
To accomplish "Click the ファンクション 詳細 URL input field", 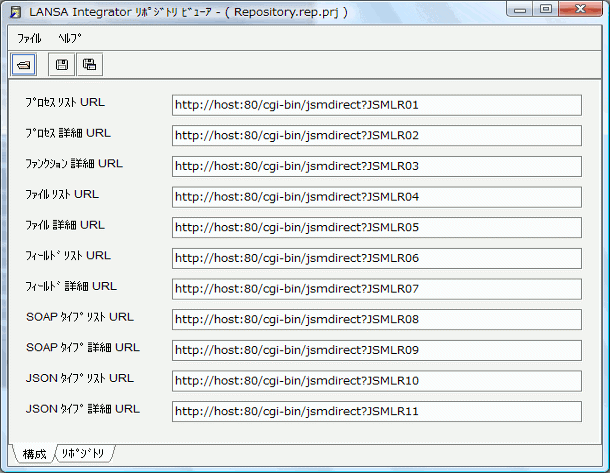I will coord(377,166).
